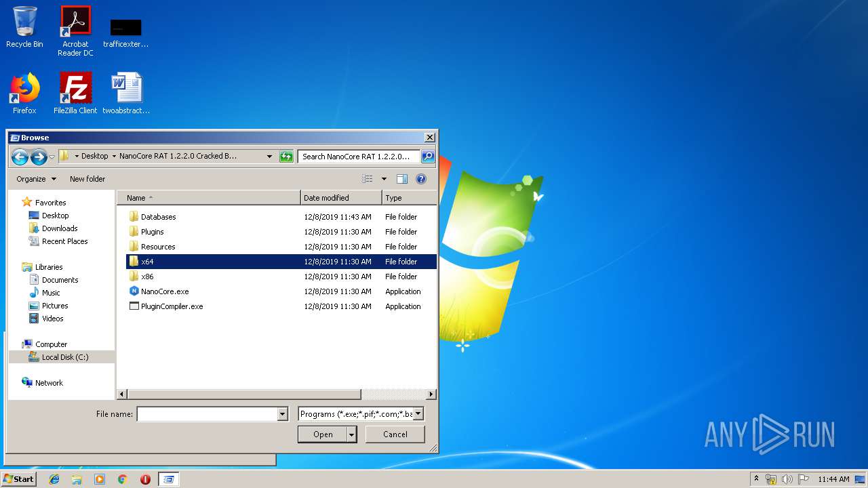Click the horizontal scrollbar right arrow
Image resolution: width=868 pixels, height=488 pixels.
pos(431,394)
